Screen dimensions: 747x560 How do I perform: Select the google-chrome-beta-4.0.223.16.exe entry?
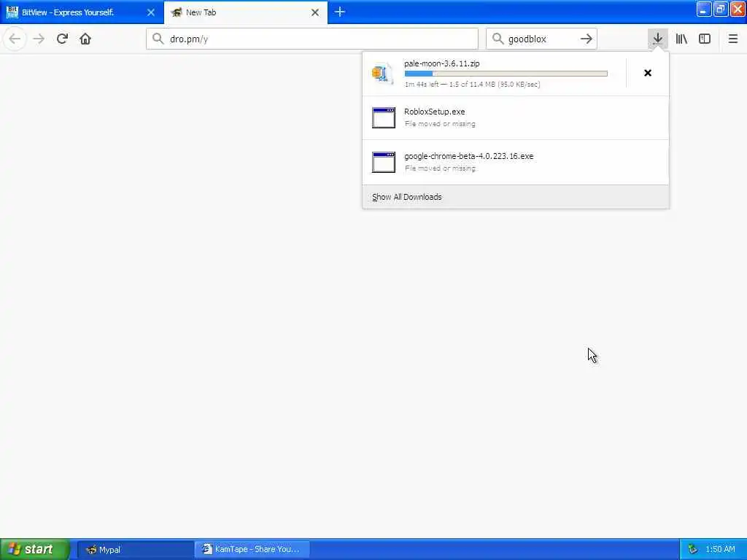point(516,162)
